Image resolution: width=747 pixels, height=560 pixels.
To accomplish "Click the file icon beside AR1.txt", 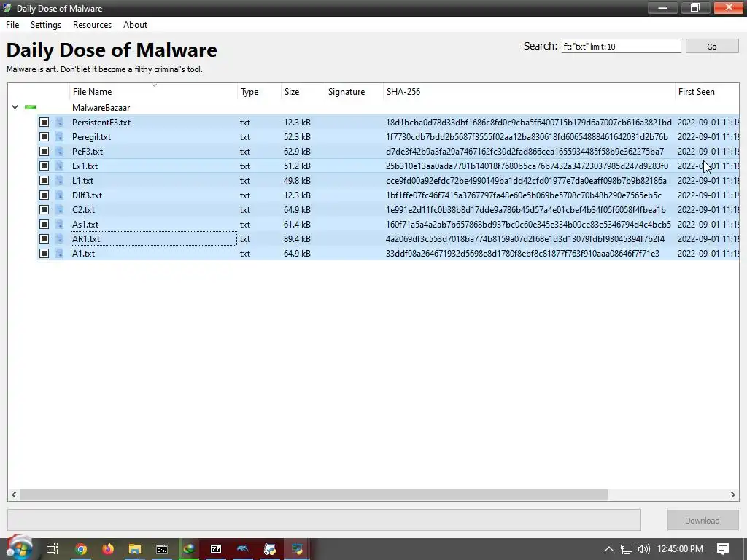I will tap(59, 238).
